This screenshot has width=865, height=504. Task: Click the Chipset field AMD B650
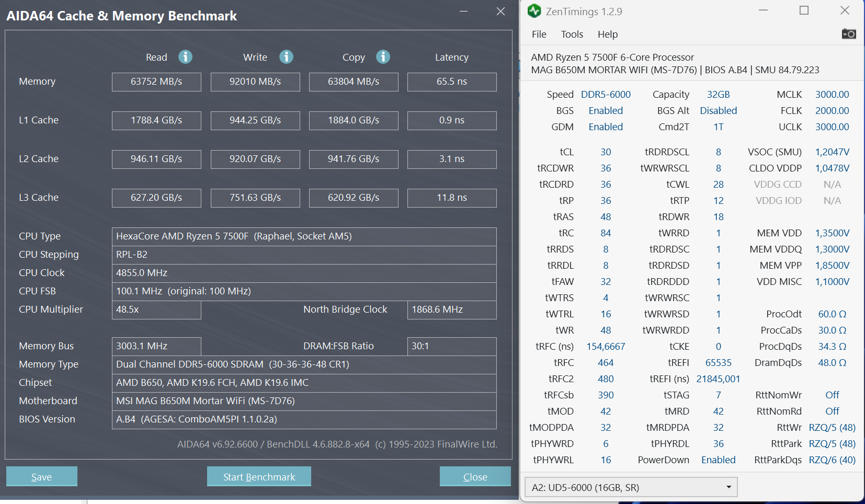304,383
